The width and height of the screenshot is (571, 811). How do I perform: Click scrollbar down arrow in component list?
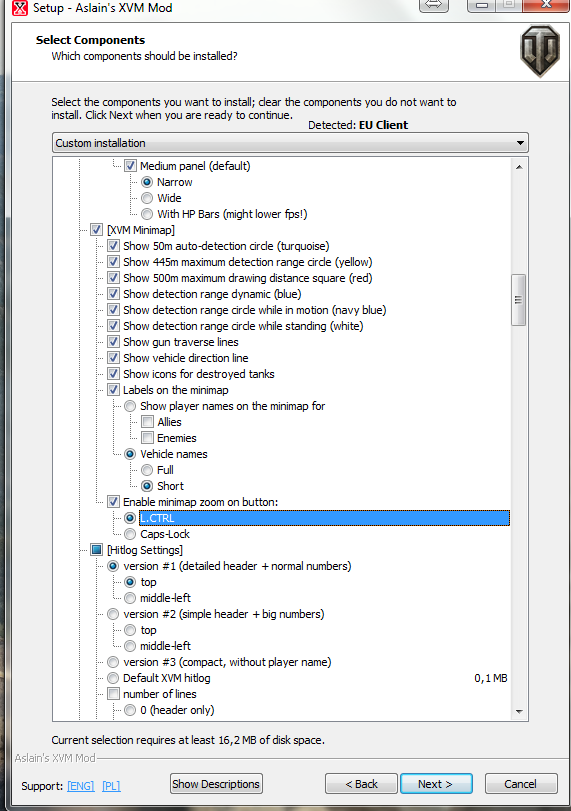(x=519, y=712)
